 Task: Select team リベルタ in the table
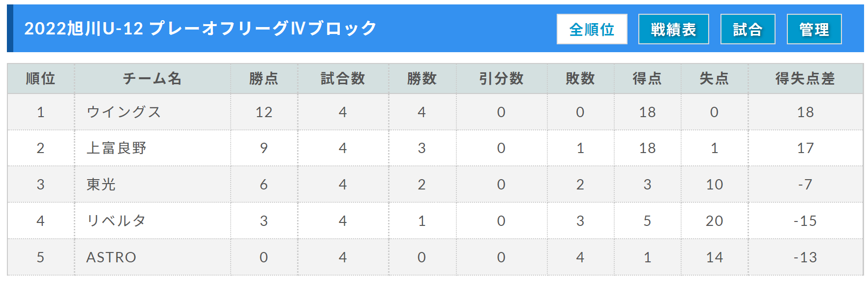[x=117, y=221]
